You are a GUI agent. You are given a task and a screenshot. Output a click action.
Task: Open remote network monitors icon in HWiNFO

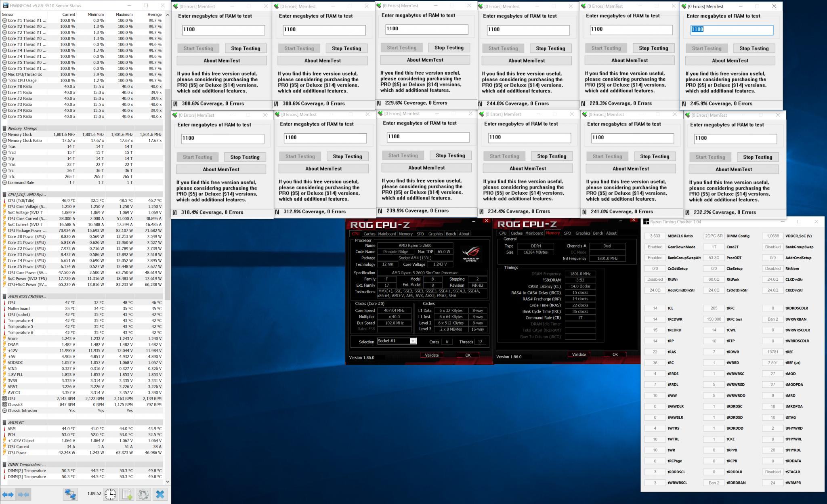70,494
